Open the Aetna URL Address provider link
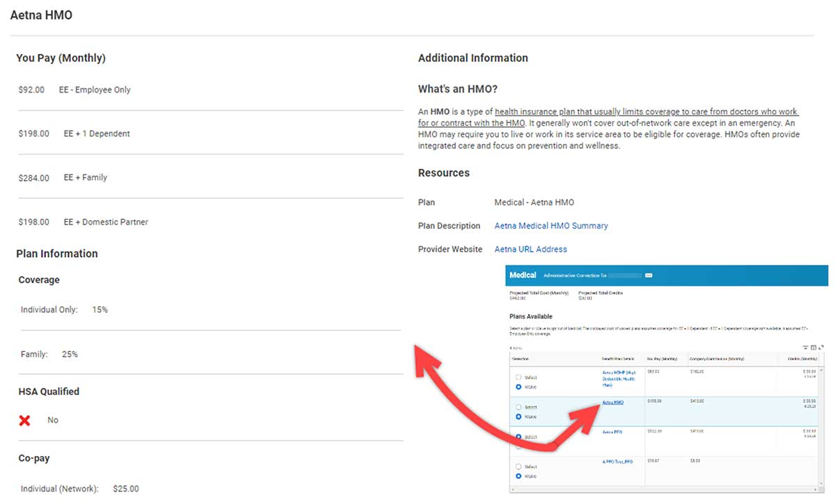Screen dimensions: 835x504 click(531, 249)
